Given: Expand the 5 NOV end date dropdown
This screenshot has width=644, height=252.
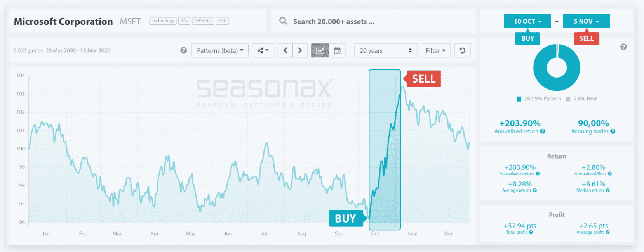Looking at the screenshot, I should tap(586, 21).
